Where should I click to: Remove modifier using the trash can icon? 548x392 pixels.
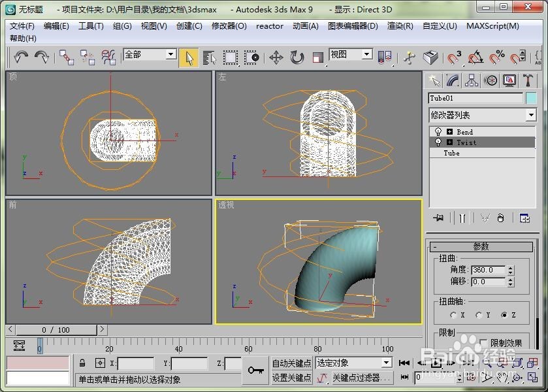500,218
